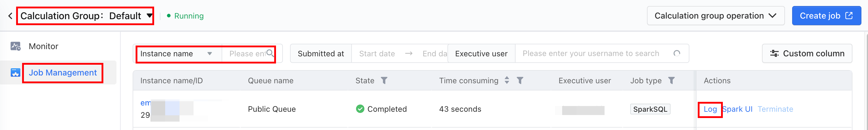Sort by Time consuming arrows
Screen dimensions: 868x130
pos(507,80)
